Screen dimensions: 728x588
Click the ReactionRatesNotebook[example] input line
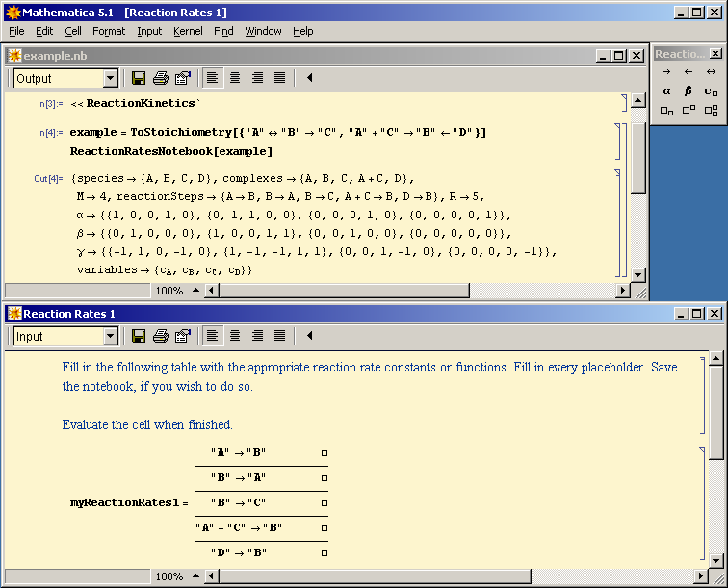click(x=171, y=151)
